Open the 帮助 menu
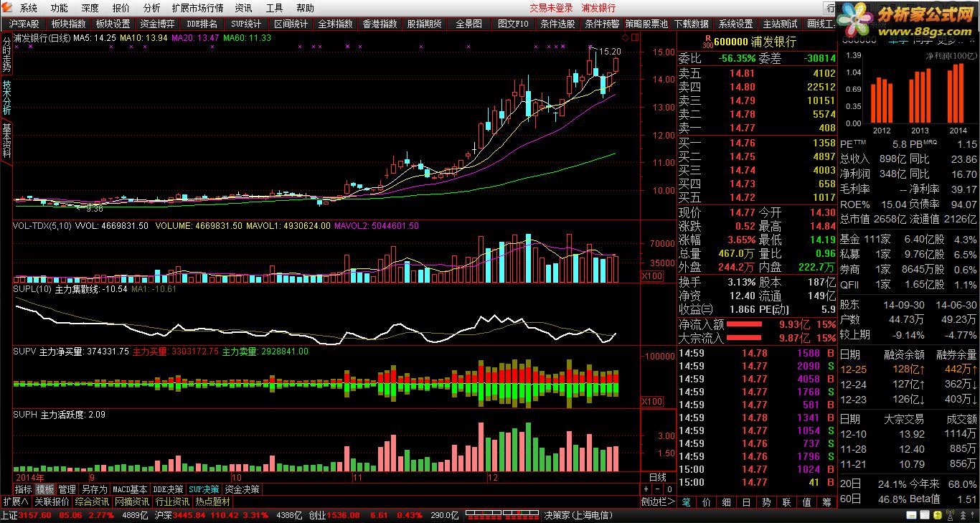The width and height of the screenshot is (980, 523). (x=305, y=8)
